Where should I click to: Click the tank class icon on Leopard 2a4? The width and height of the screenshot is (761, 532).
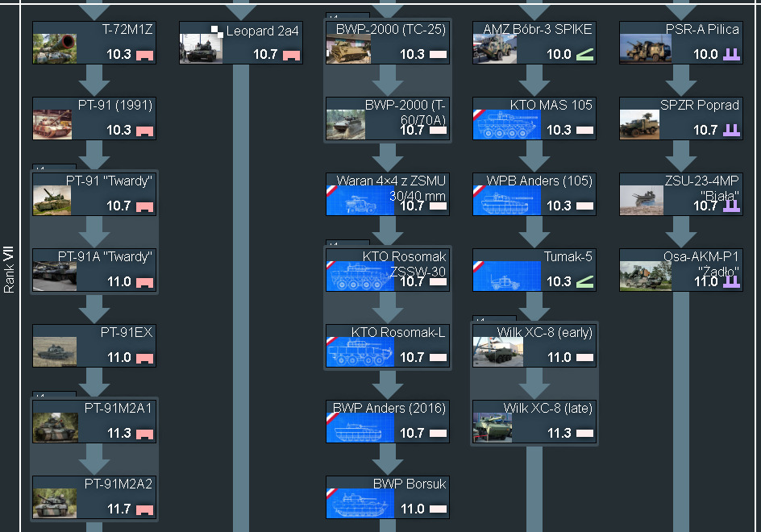click(x=291, y=56)
